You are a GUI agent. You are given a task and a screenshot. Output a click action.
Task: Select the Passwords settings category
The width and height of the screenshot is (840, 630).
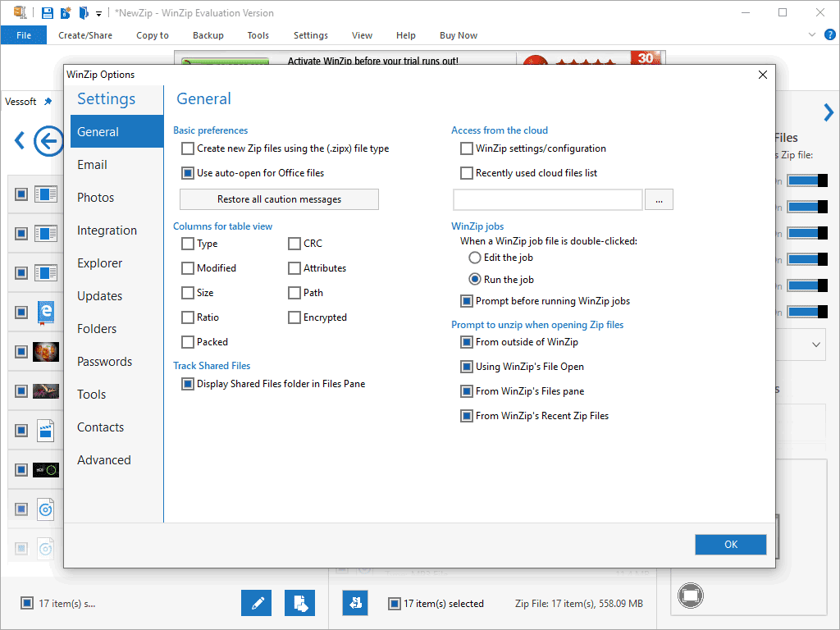[116, 362]
